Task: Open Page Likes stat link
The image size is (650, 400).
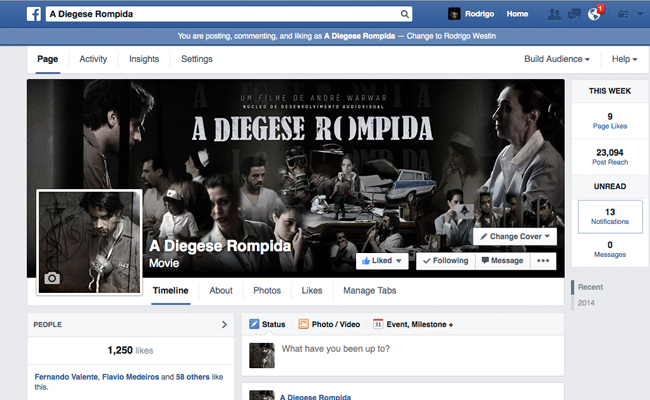Action: [610, 121]
